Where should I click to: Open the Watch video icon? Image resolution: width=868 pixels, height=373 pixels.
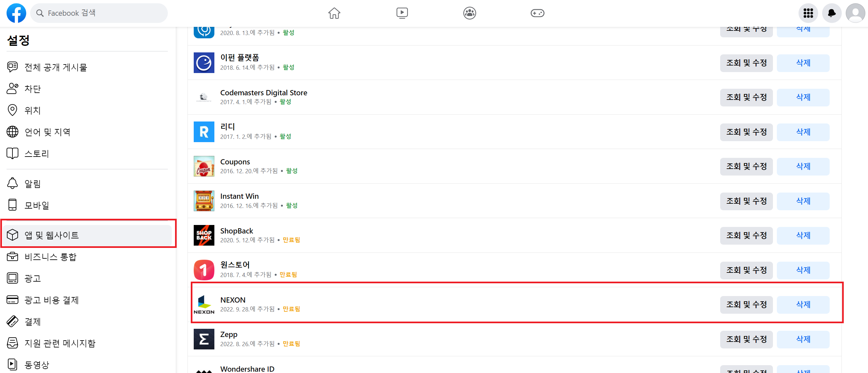[402, 13]
